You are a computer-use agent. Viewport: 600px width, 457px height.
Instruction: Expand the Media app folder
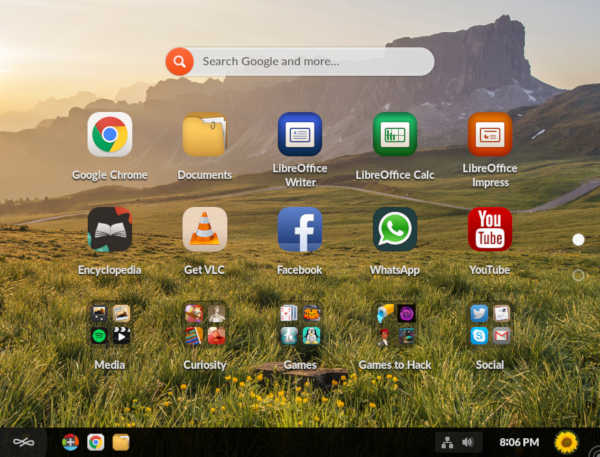[109, 324]
